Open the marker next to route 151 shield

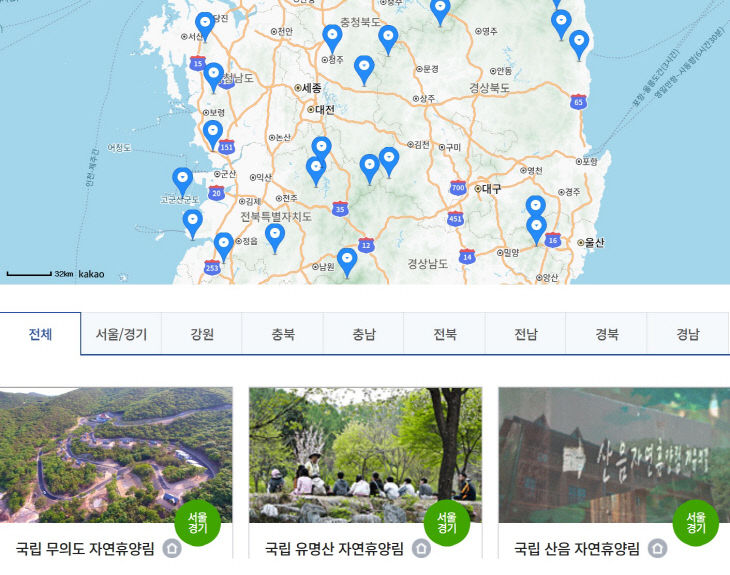(213, 134)
